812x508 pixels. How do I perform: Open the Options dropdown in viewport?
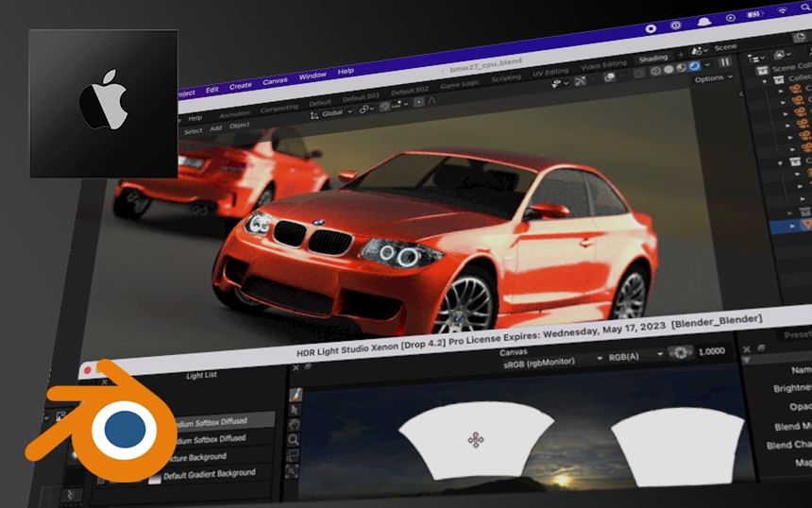click(x=713, y=78)
